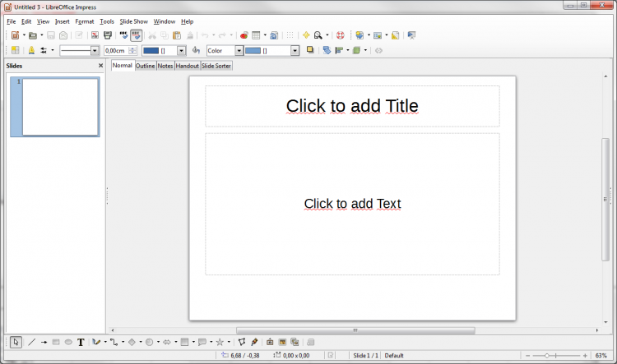This screenshot has width=617, height=364.
Task: Open the Insert menu
Action: (63, 21)
